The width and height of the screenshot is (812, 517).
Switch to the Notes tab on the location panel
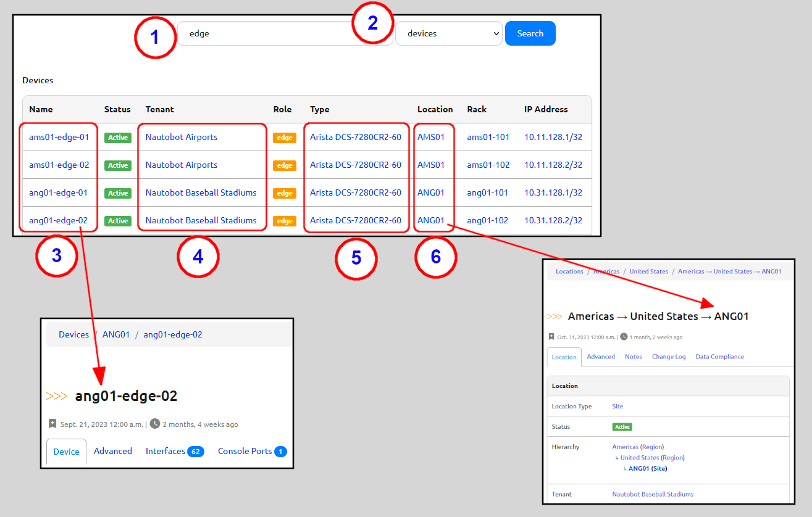pos(633,357)
